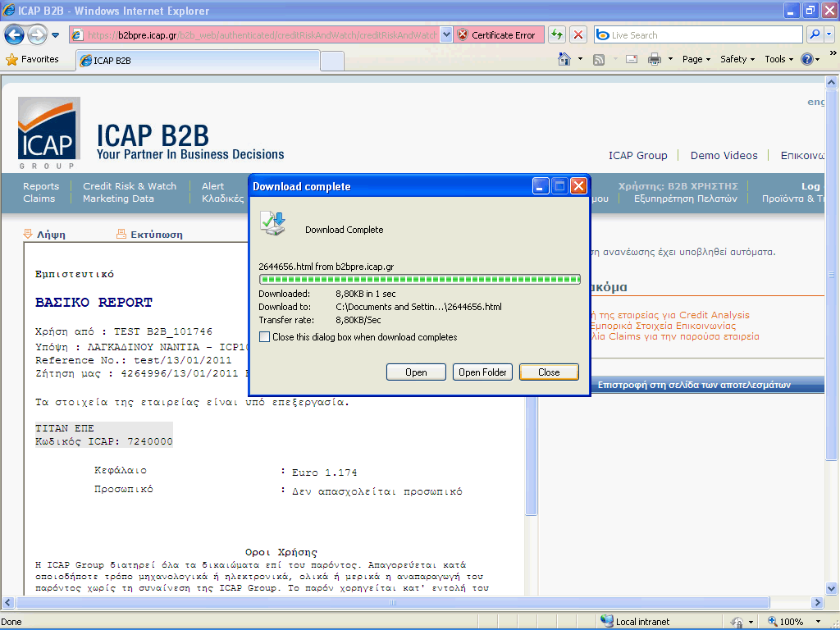Stop loading with the red X icon
840x630 pixels.
click(578, 35)
